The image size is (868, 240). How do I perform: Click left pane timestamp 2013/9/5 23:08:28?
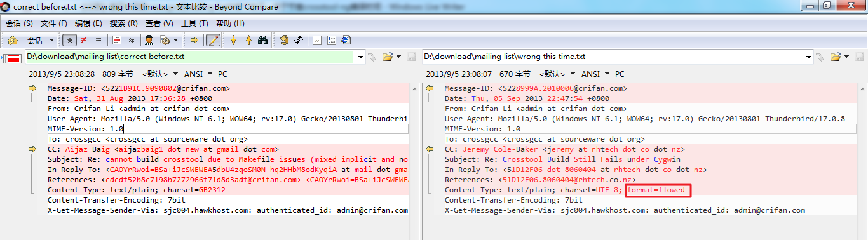click(x=62, y=74)
